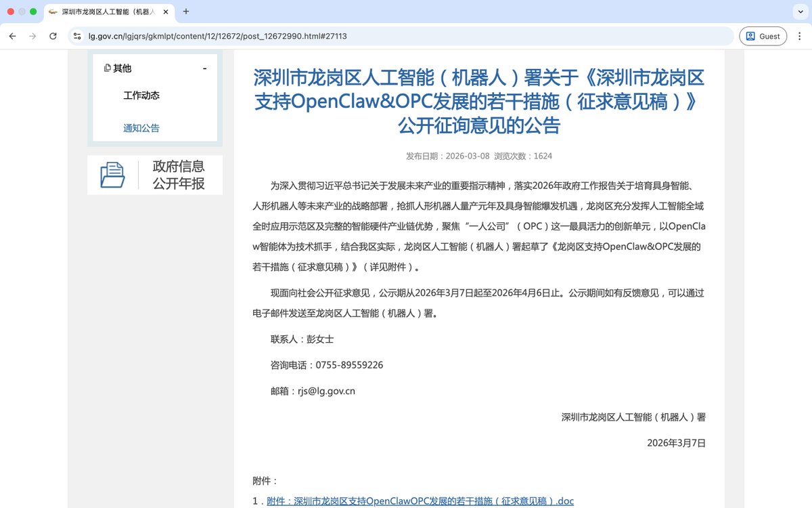Image resolution: width=812 pixels, height=508 pixels.
Task: Go back using the browser back arrow
Action: tap(12, 36)
